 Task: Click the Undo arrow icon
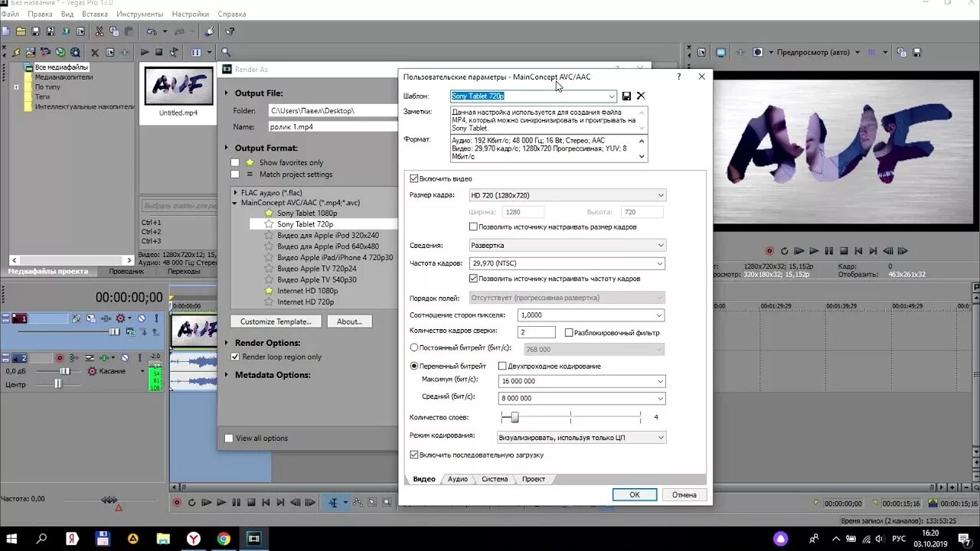click(151, 31)
